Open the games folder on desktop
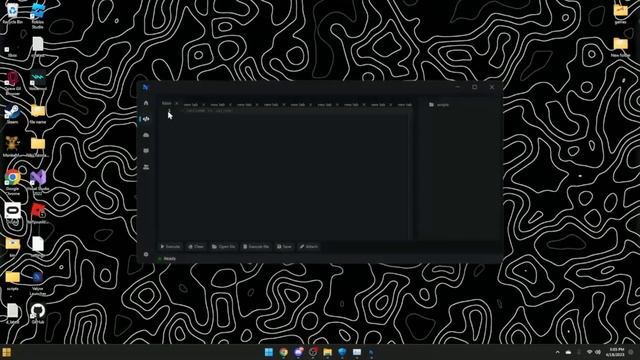 tap(620, 13)
